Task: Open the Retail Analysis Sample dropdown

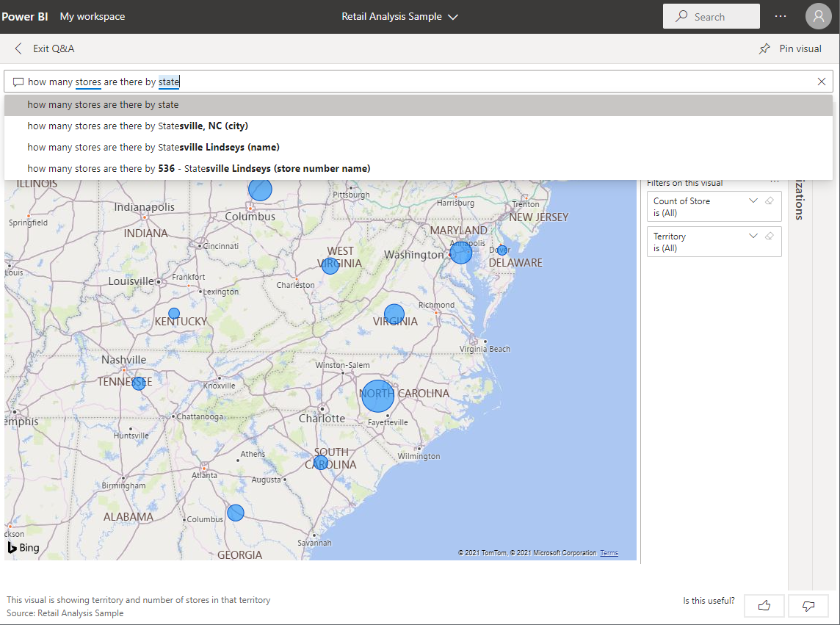Action: coord(399,16)
